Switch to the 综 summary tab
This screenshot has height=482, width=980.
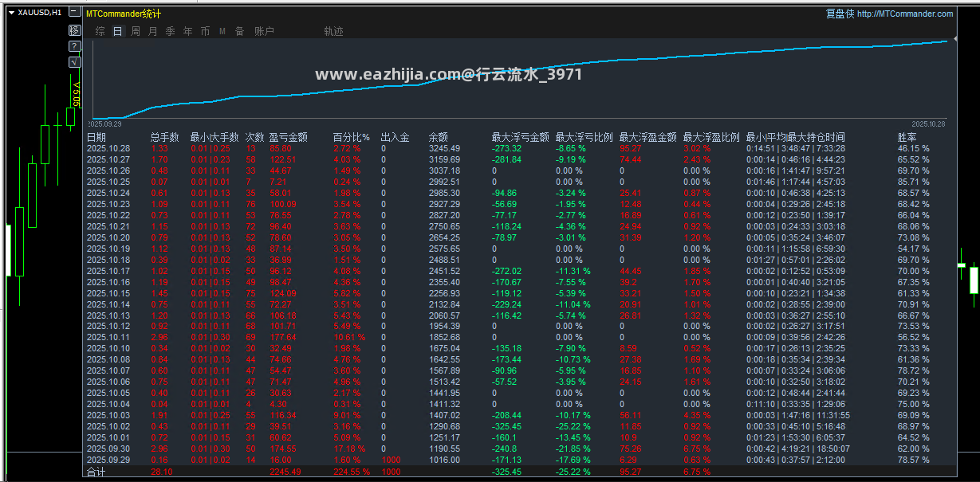[x=100, y=31]
